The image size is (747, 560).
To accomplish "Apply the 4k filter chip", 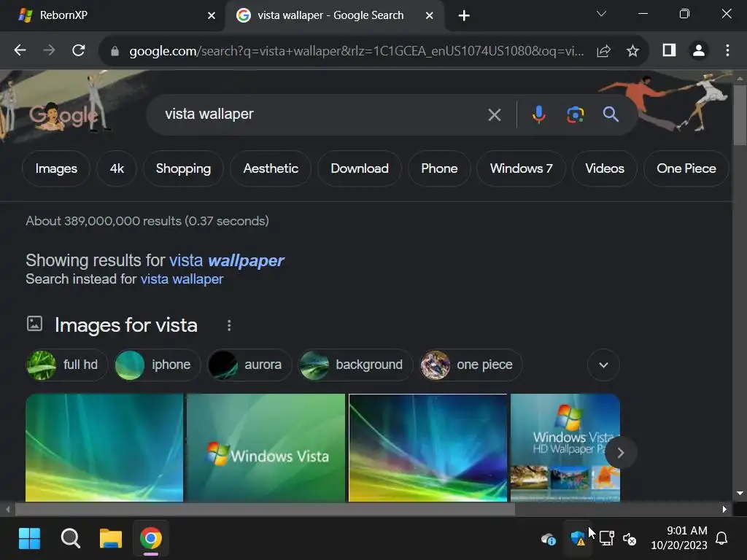I will click(x=117, y=168).
